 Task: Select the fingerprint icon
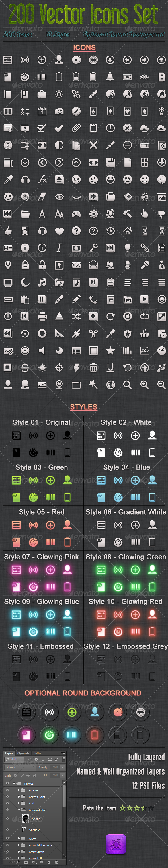[144, 197]
